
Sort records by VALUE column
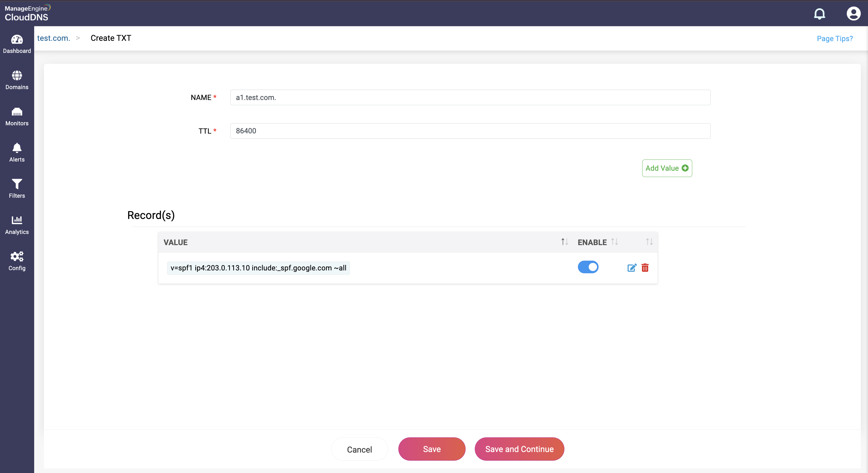point(564,242)
